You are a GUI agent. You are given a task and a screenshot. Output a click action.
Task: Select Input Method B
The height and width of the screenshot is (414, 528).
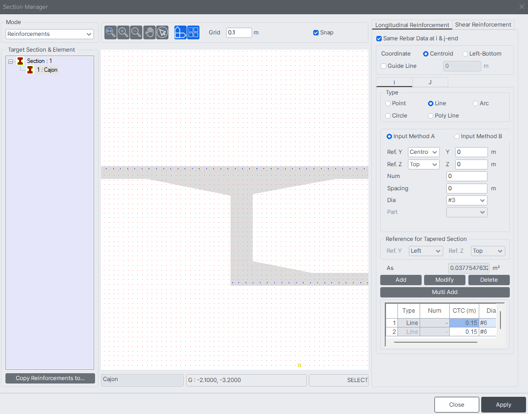point(457,136)
